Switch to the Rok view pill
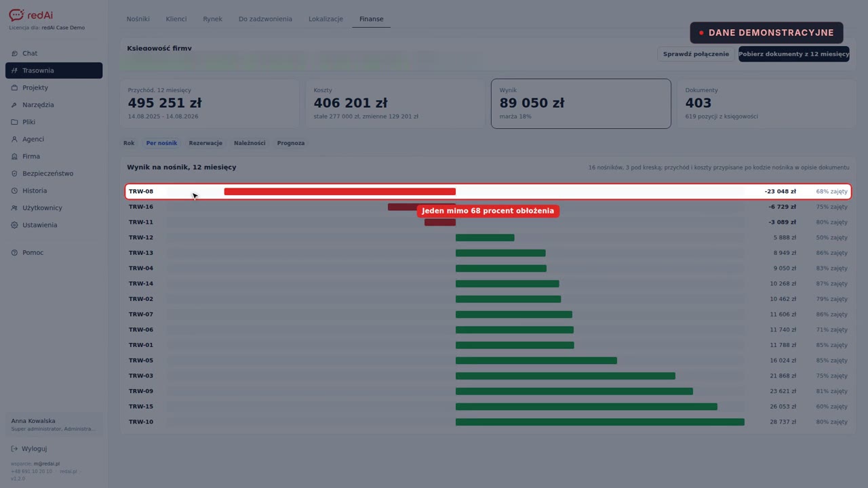 129,143
